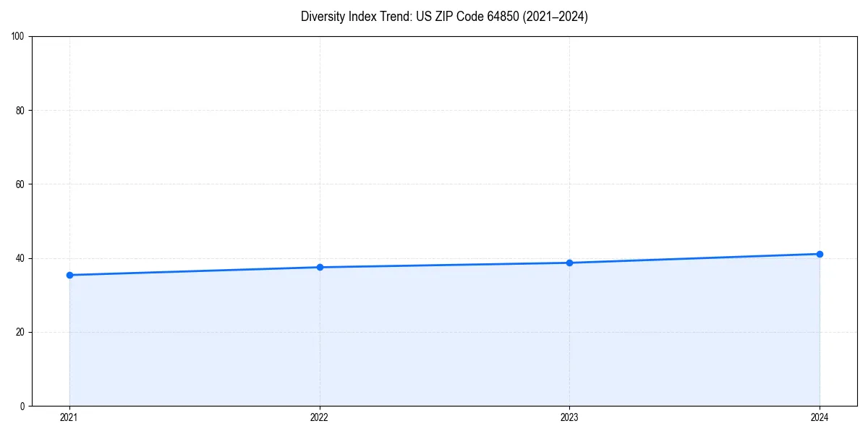The width and height of the screenshot is (868, 434).
Task: Click the highest point on the trend line
Action: 820,254
